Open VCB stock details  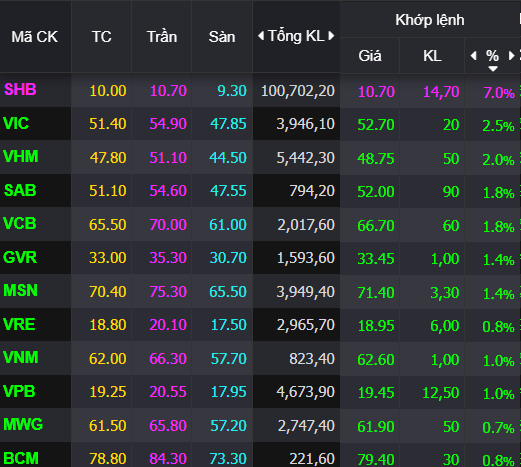[20, 223]
